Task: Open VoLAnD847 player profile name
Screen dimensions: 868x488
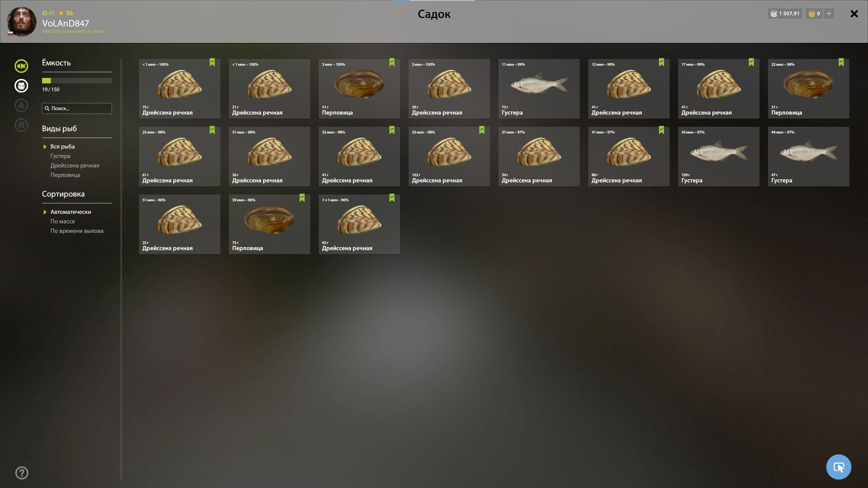Action: click(x=65, y=23)
